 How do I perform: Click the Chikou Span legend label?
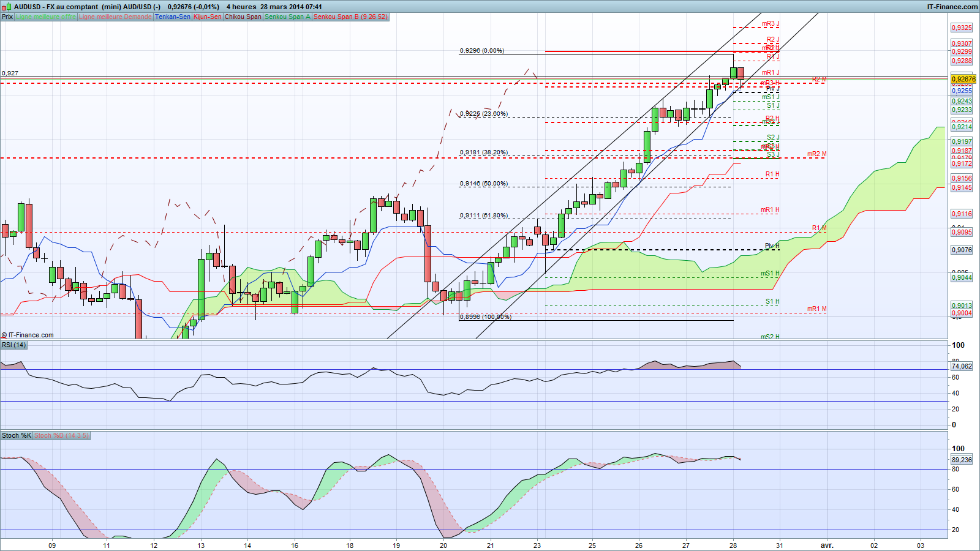(243, 17)
